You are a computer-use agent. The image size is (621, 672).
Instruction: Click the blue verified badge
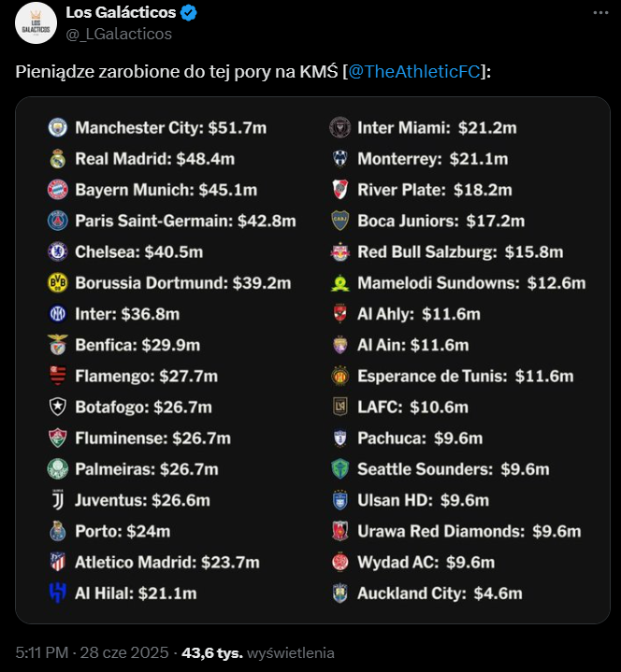pos(189,13)
